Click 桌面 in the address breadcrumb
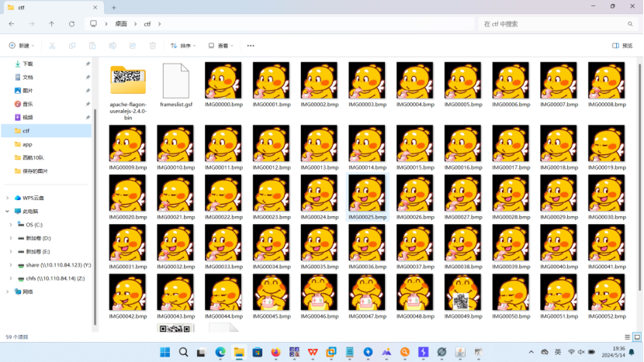Image resolution: width=644 pixels, height=362 pixels. 121,24
